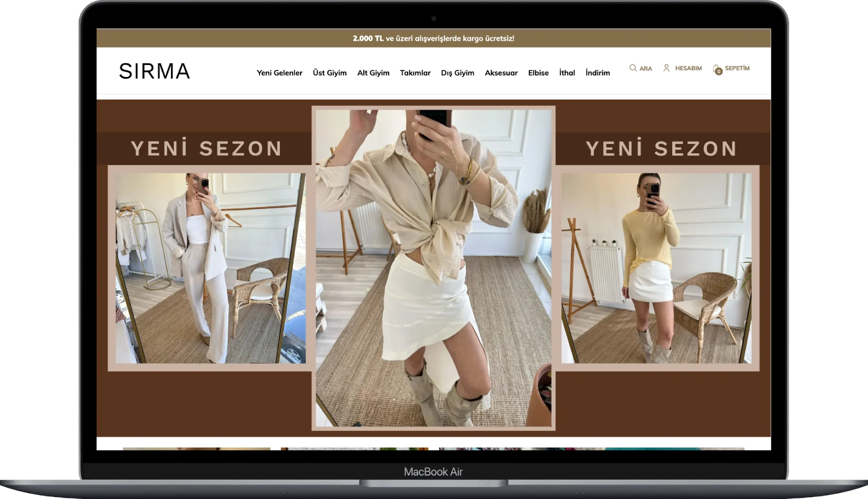Select Dış Giyim in navigation

tap(458, 73)
